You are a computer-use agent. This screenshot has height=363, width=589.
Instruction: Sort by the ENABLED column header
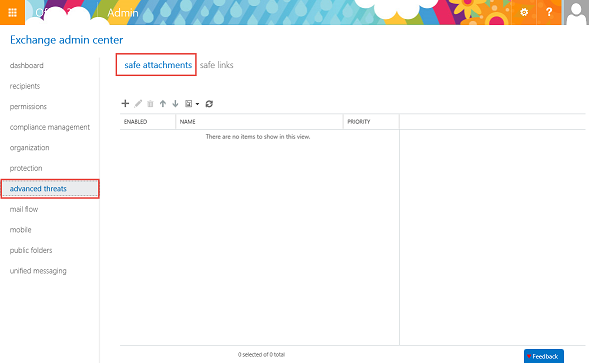(x=148, y=122)
